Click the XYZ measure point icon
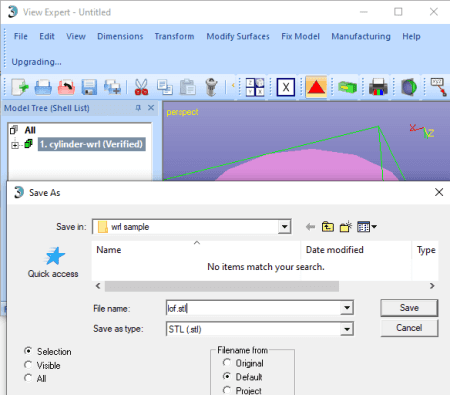The height and width of the screenshot is (395, 450). tap(439, 87)
